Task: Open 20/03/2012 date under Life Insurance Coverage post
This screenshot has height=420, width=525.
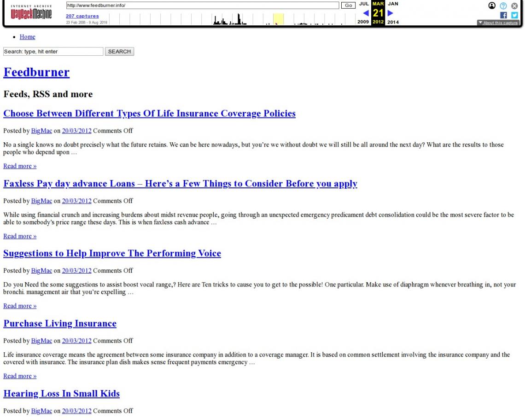Action: click(76, 131)
